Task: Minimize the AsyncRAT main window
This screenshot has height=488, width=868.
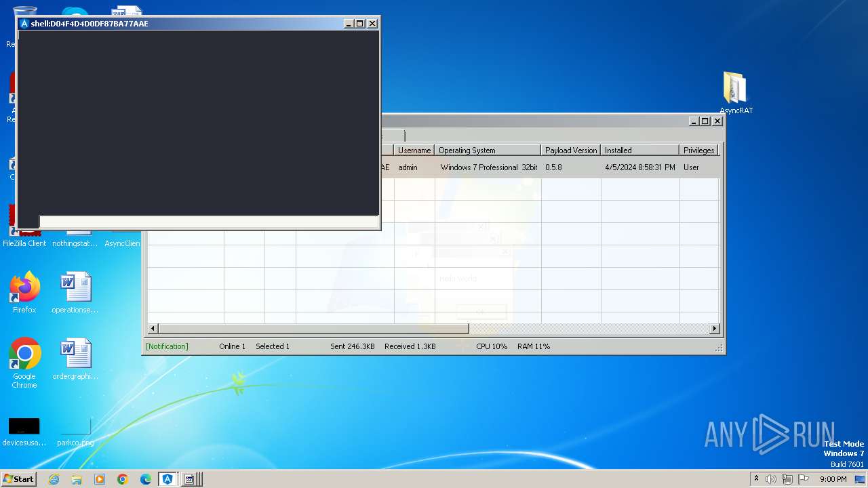Action: (694, 121)
